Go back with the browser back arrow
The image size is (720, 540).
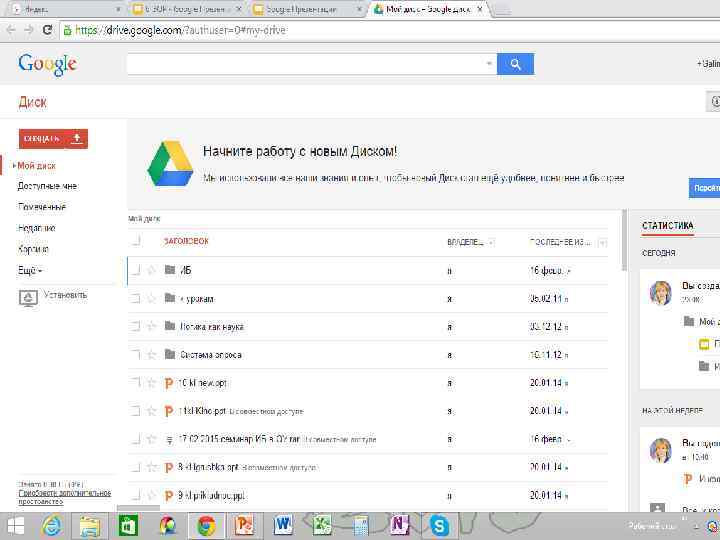pyautogui.click(x=11, y=30)
